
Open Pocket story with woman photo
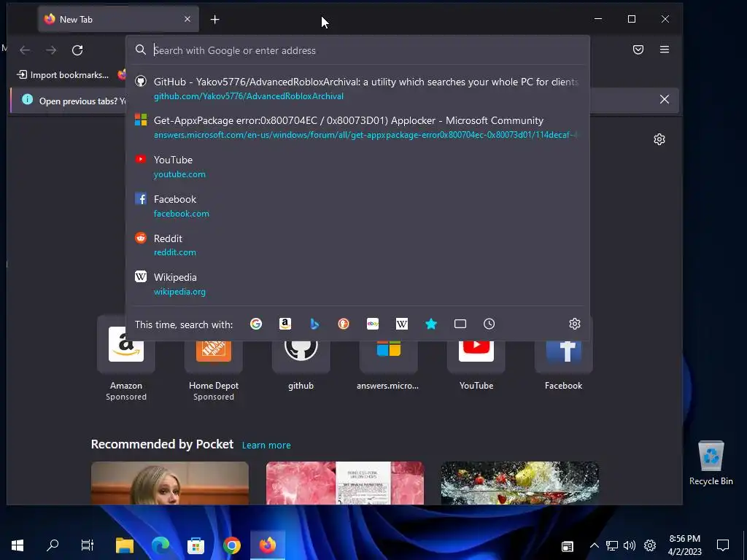169,483
